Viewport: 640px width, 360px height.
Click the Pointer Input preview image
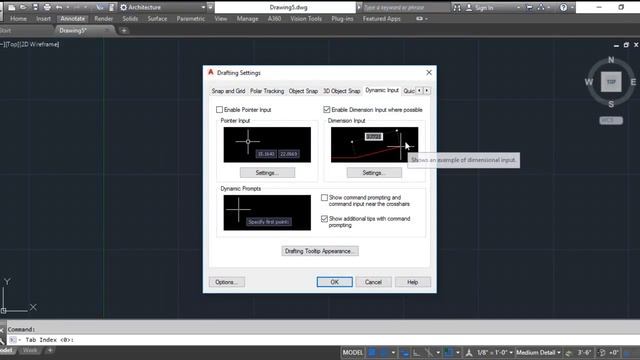coord(267,145)
